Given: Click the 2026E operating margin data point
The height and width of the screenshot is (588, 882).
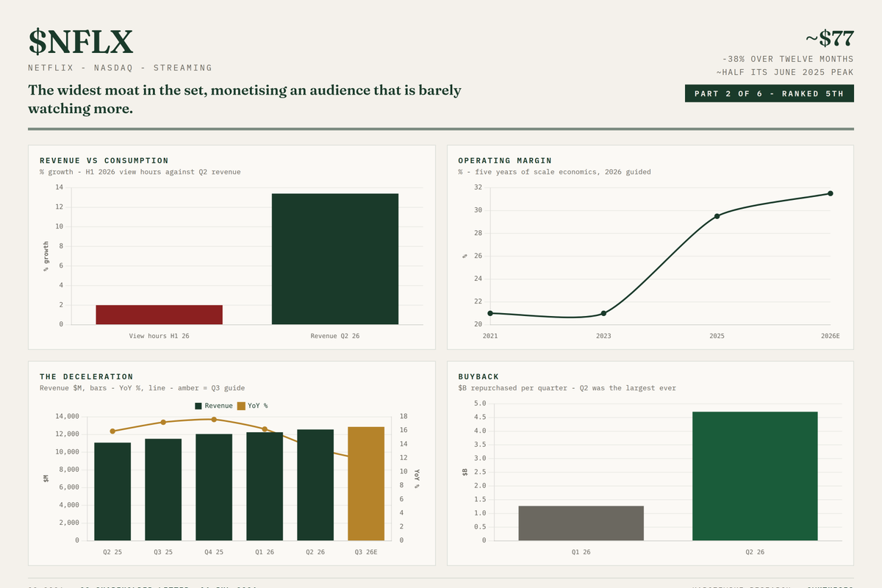Looking at the screenshot, I should pyautogui.click(x=830, y=193).
